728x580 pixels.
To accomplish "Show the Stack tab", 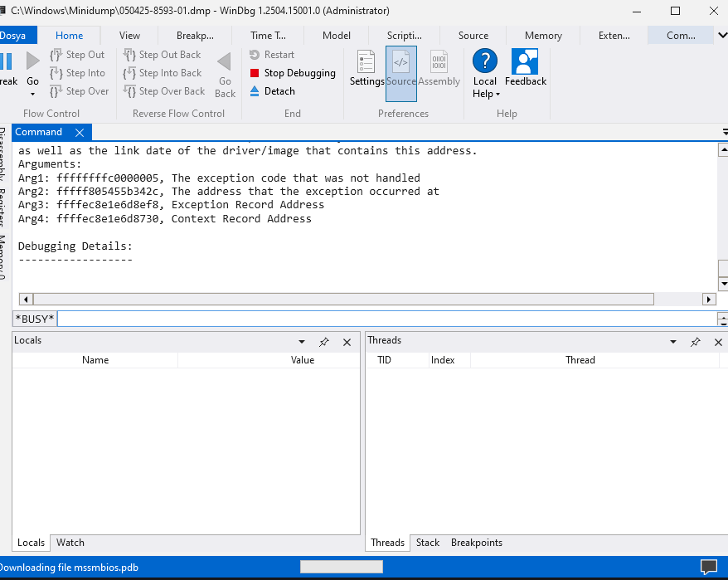I will [428, 543].
